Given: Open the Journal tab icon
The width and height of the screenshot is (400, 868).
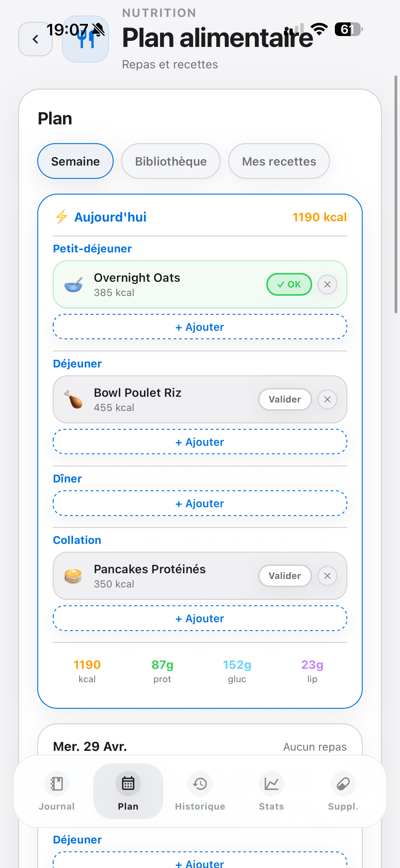Looking at the screenshot, I should point(57,784).
